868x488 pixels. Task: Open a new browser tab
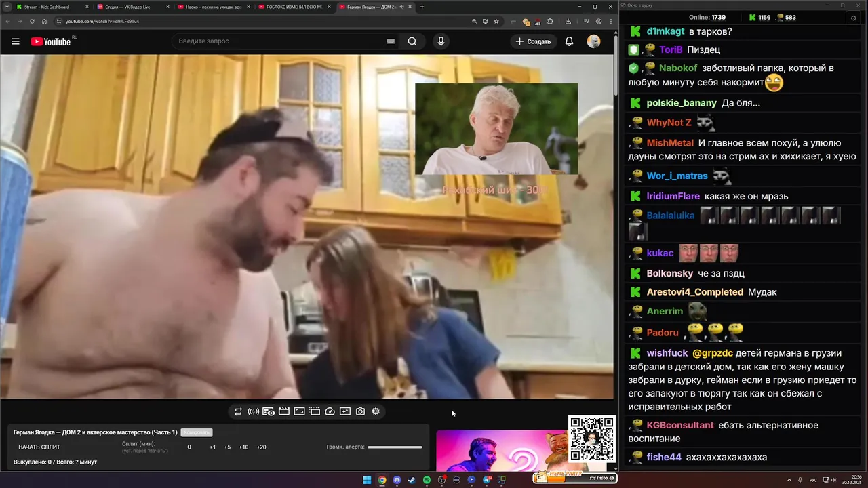click(422, 7)
